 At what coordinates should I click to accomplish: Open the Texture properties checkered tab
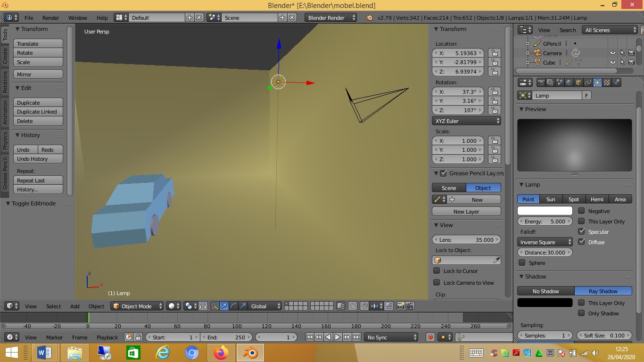[606, 82]
